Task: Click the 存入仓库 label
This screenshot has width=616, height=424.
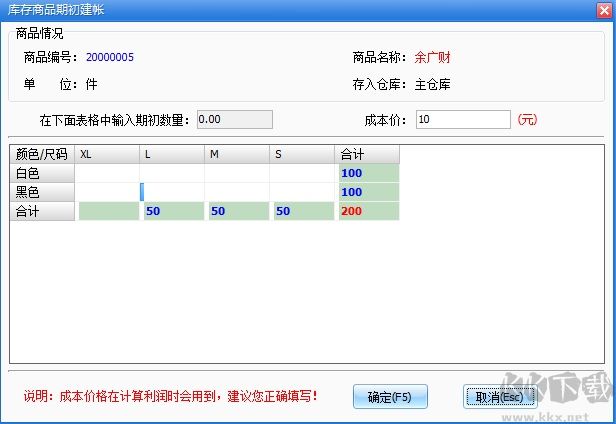Action: (380, 84)
